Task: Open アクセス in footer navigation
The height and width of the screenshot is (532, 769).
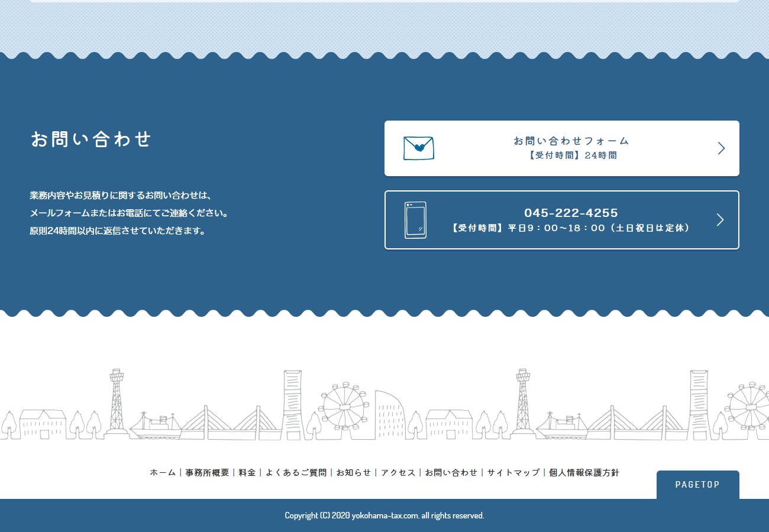Action: [x=398, y=472]
